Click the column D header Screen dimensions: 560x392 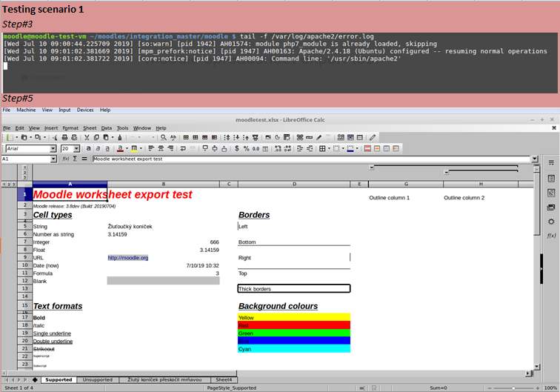(x=294, y=184)
